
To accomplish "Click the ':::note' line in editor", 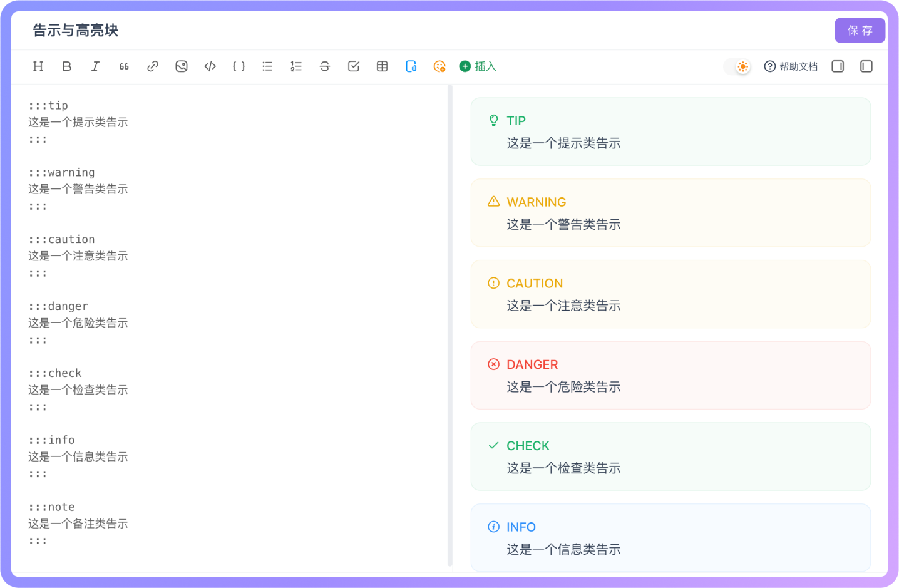I will (51, 507).
